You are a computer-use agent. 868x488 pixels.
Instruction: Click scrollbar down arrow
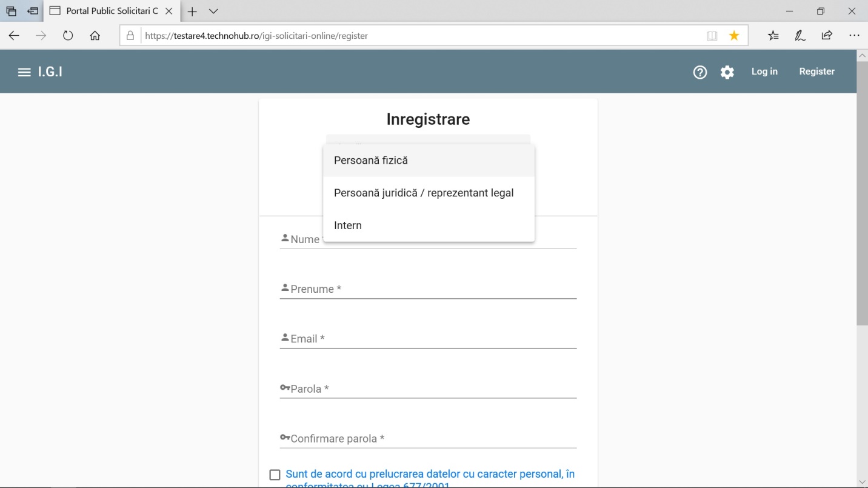[862, 482]
